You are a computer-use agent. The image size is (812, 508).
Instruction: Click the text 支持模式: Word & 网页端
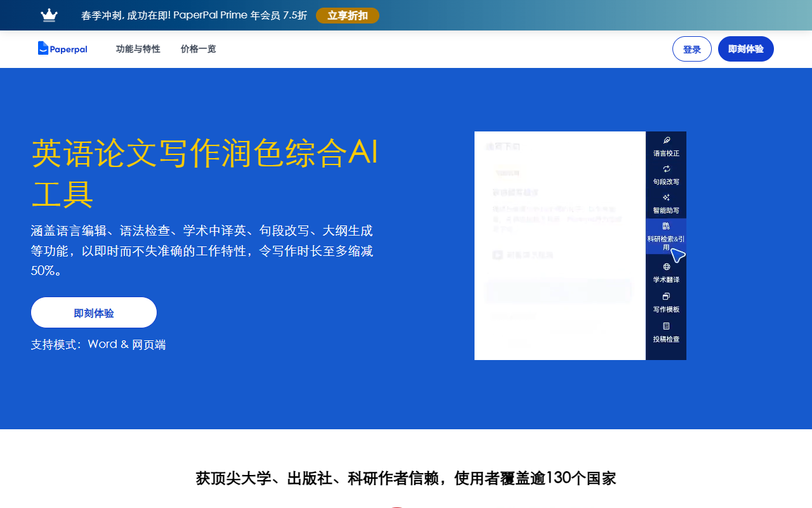(x=98, y=344)
